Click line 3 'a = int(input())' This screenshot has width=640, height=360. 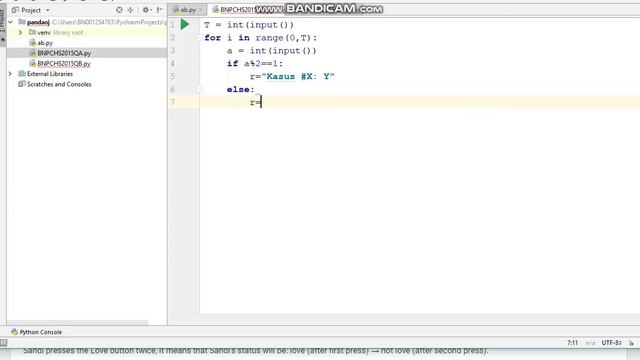(x=271, y=51)
